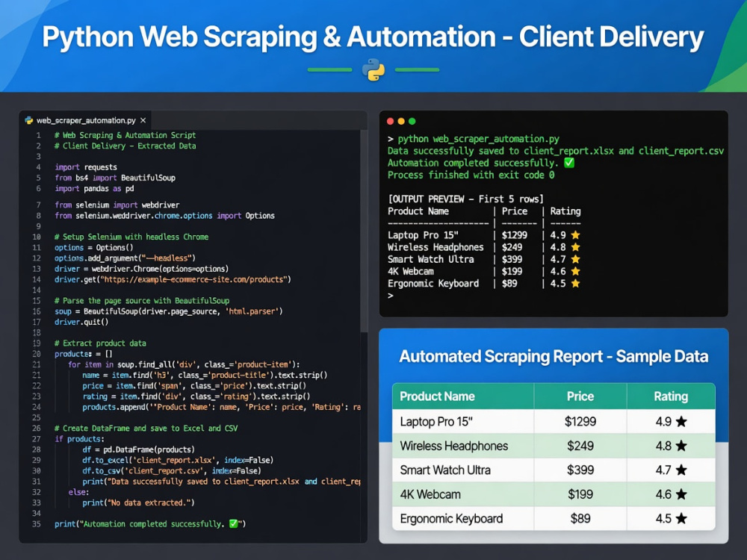747x560 pixels.
Task: Click the black star in report Smart Watch Ultra row
Action: [682, 470]
